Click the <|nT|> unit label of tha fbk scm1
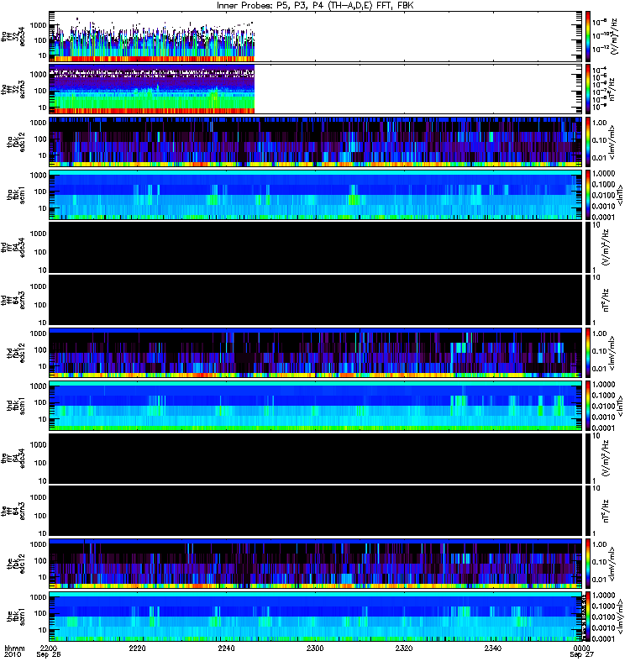Image resolution: width=630 pixels, height=672 pixels. pyautogui.click(x=619, y=195)
